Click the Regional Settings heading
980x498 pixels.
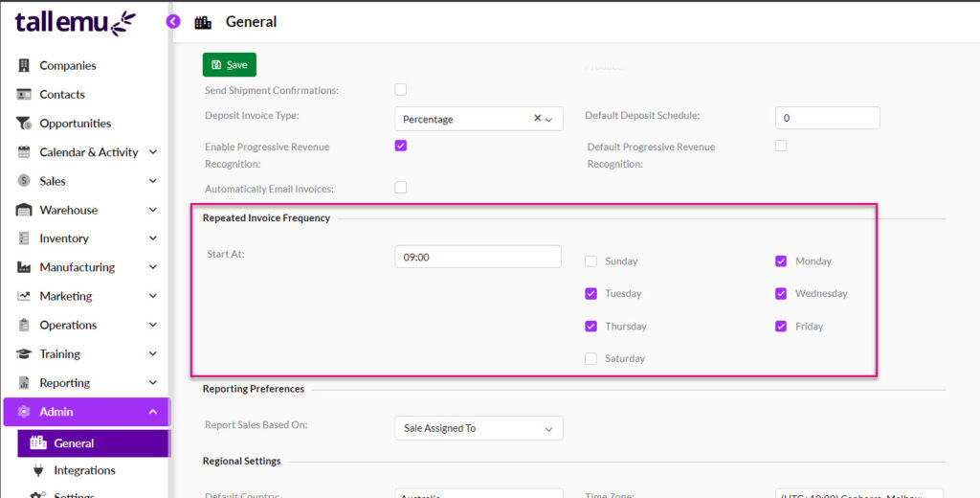tap(241, 461)
